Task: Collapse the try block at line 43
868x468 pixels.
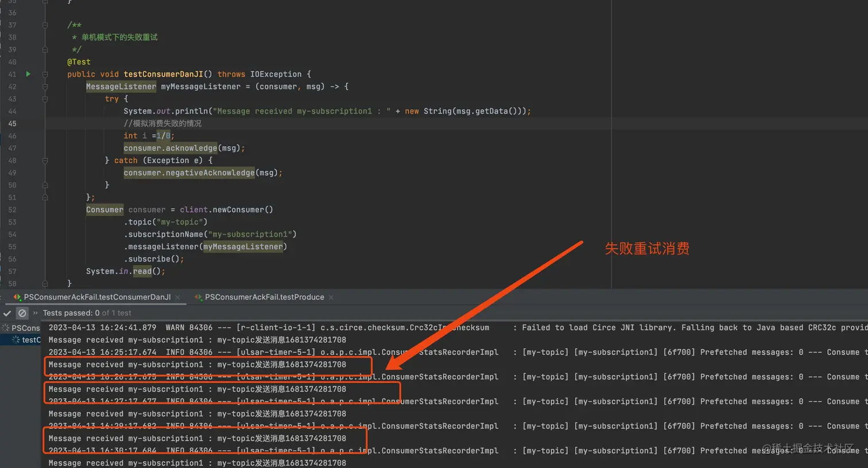Action: (45, 99)
